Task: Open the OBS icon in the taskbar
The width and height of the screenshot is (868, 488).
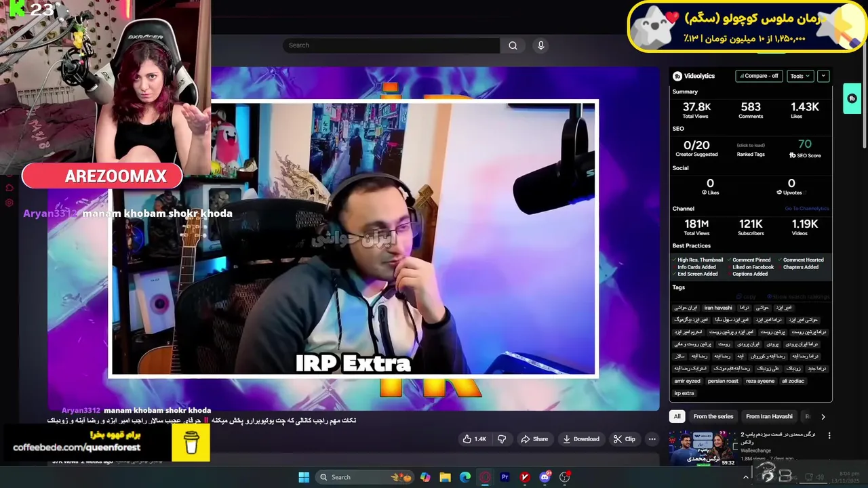Action: (564, 477)
